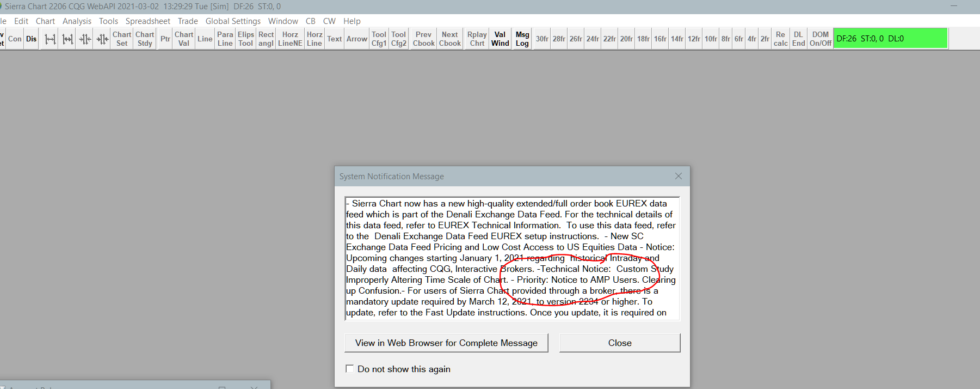The image size is (980, 389).
Task: Click the 10fr toolbar button
Action: 711,39
